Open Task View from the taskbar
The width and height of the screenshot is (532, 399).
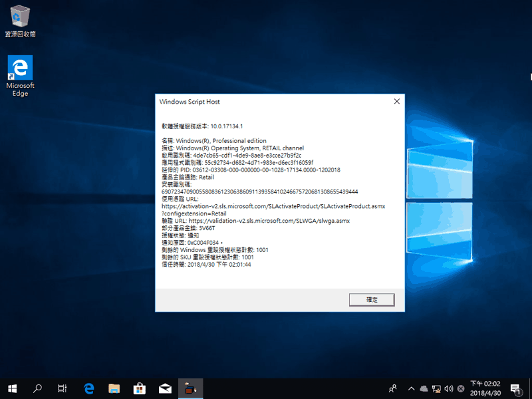62,388
